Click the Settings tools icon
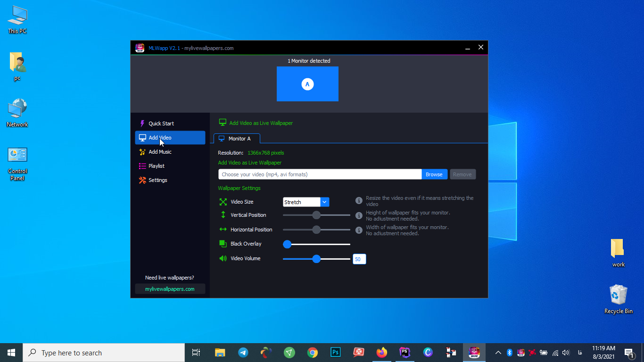 142,180
